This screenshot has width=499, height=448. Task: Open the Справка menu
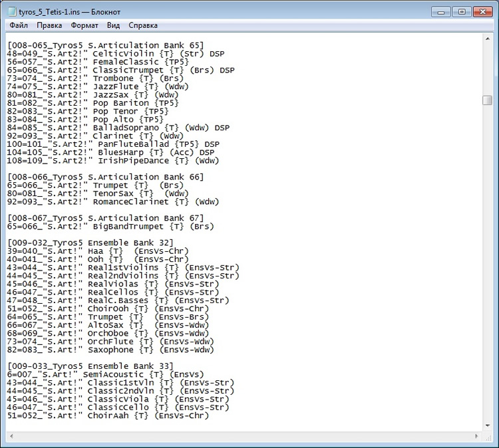click(143, 25)
